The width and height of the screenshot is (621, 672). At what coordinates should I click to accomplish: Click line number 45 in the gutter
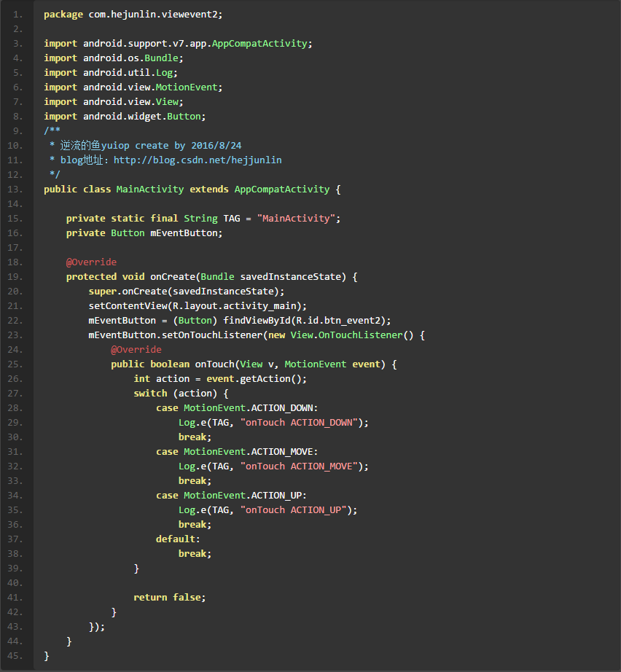[17, 655]
